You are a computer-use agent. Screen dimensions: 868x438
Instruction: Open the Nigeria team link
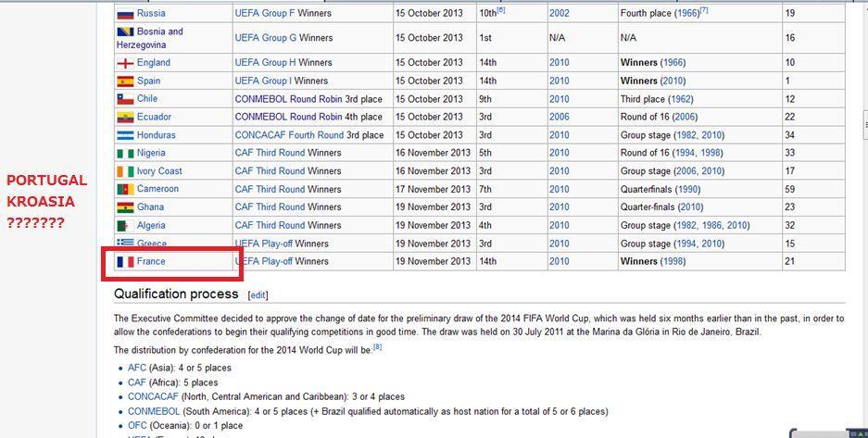151,153
